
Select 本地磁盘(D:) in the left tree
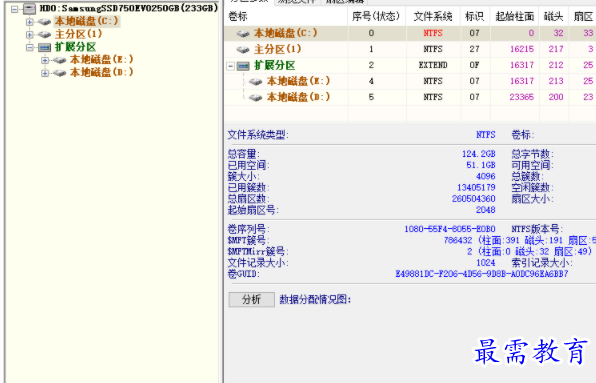(x=101, y=72)
